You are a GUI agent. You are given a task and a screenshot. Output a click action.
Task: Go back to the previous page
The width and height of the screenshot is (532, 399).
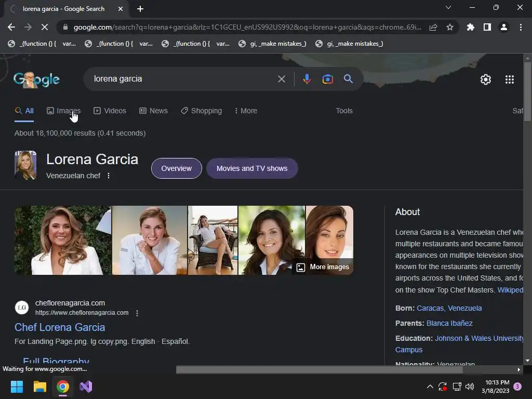(x=11, y=27)
